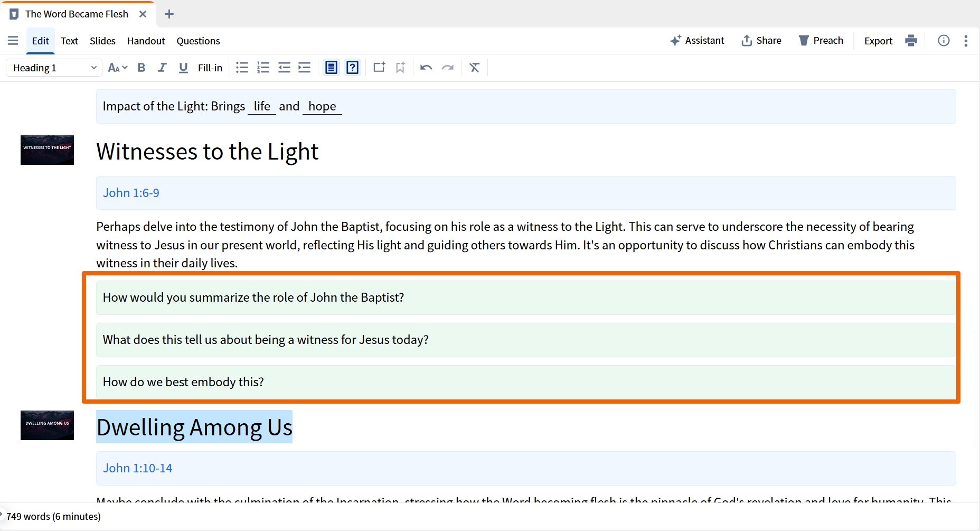Clear formatting with the strikethrough T icon
Viewport: 980px width, 531px height.
475,68
